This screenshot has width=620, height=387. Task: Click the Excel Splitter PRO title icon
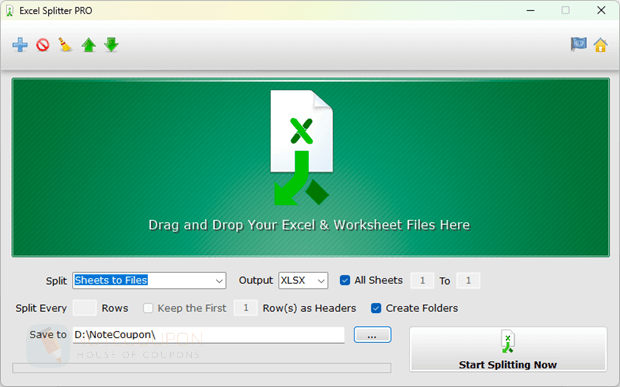[9, 11]
